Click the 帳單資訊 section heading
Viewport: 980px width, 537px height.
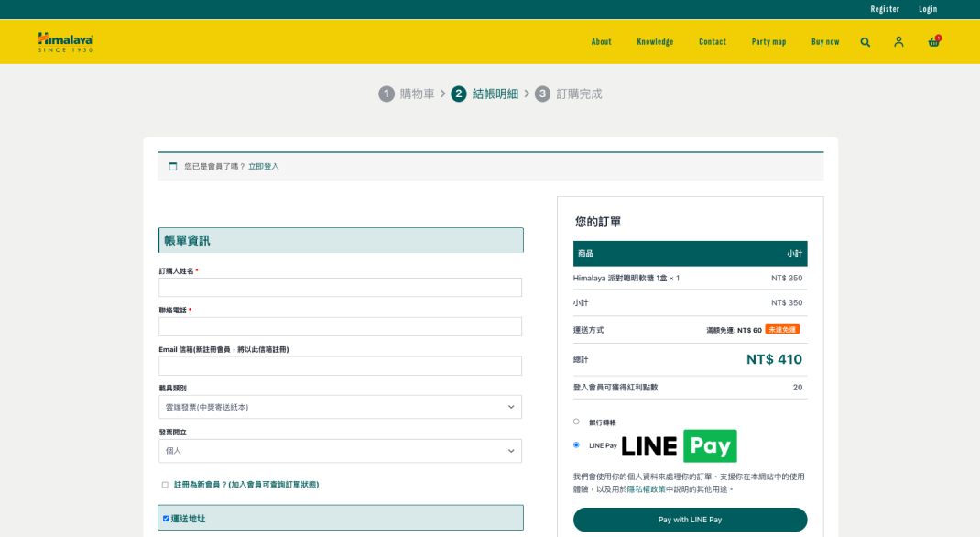tap(341, 240)
